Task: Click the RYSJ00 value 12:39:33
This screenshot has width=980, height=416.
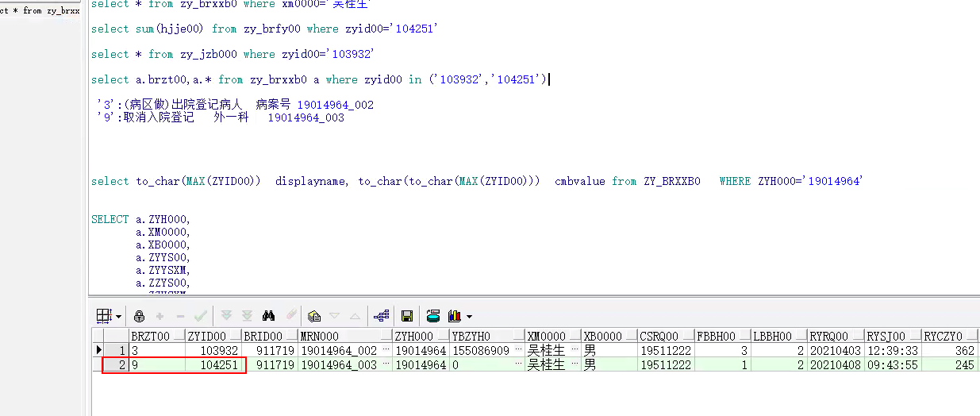Action: (891, 350)
